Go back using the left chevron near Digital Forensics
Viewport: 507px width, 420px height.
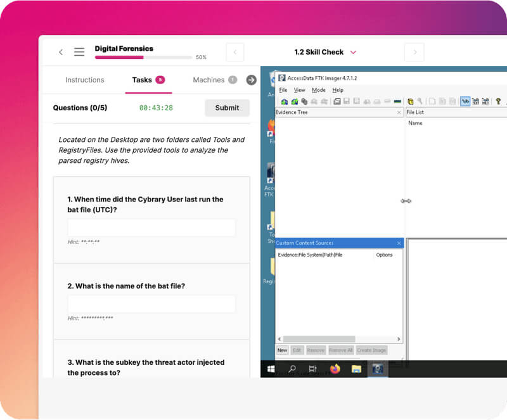click(61, 52)
